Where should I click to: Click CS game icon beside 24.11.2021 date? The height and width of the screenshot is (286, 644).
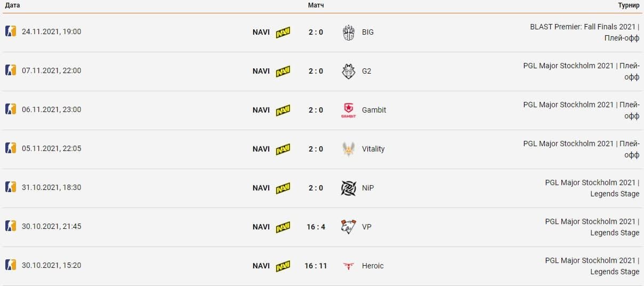click(11, 31)
